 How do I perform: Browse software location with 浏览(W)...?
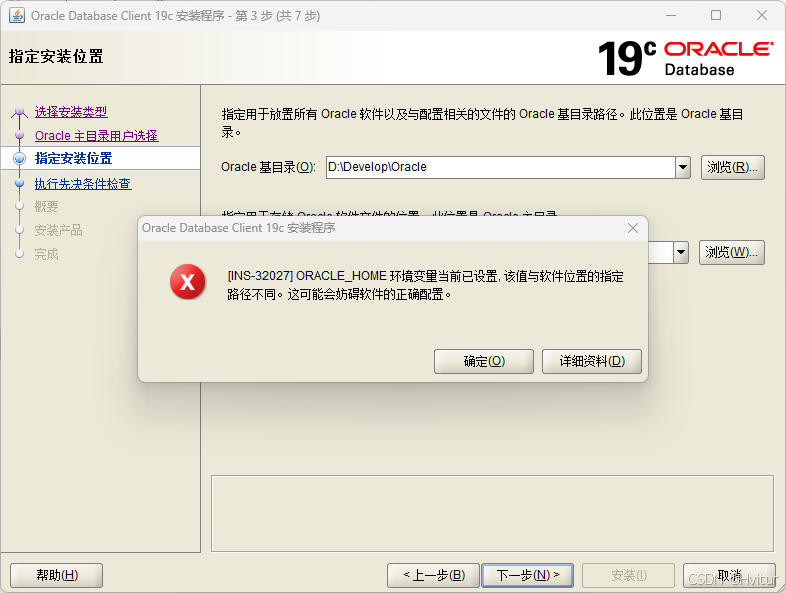tap(731, 252)
